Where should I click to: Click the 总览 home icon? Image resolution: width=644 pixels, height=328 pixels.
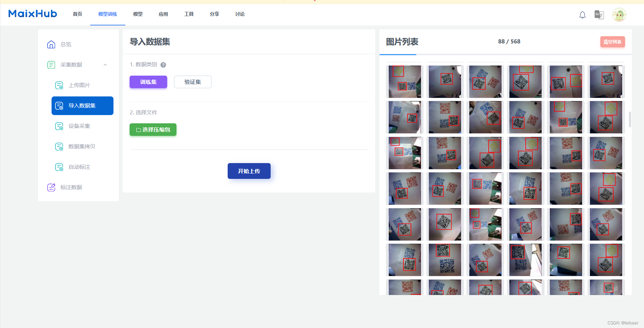pos(51,44)
